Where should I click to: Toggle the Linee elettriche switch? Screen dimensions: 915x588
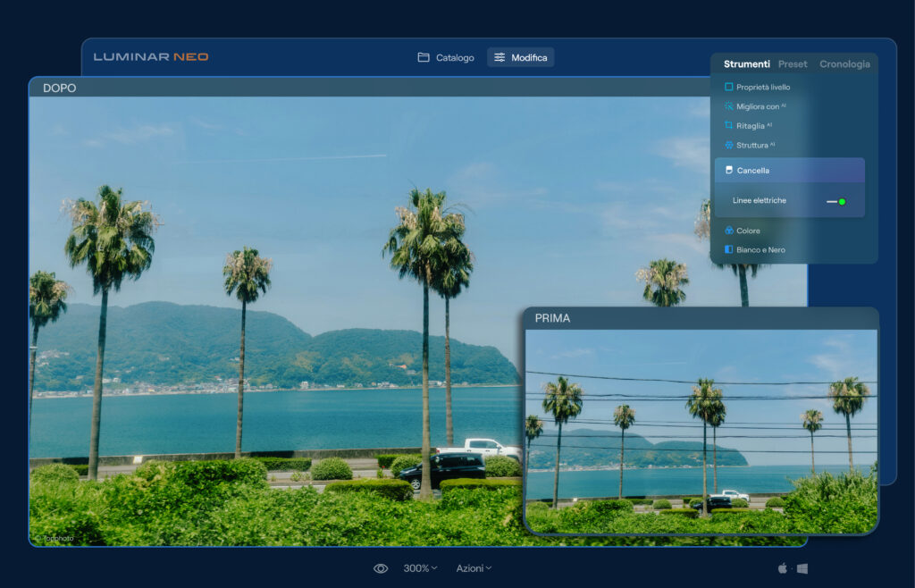point(836,202)
